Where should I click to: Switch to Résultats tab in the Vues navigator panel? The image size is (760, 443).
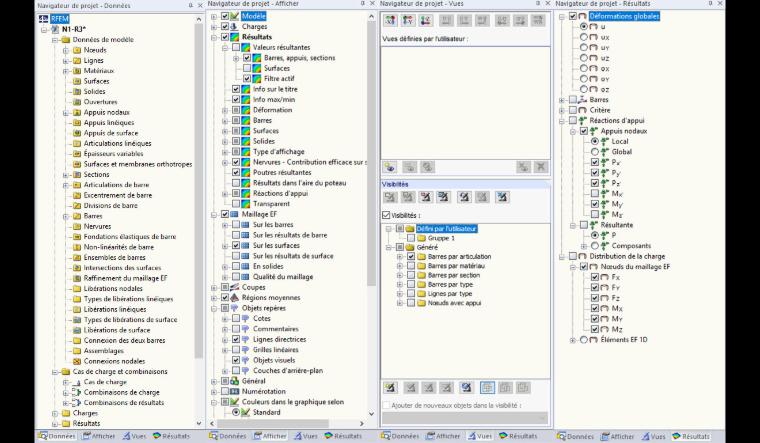[518, 436]
